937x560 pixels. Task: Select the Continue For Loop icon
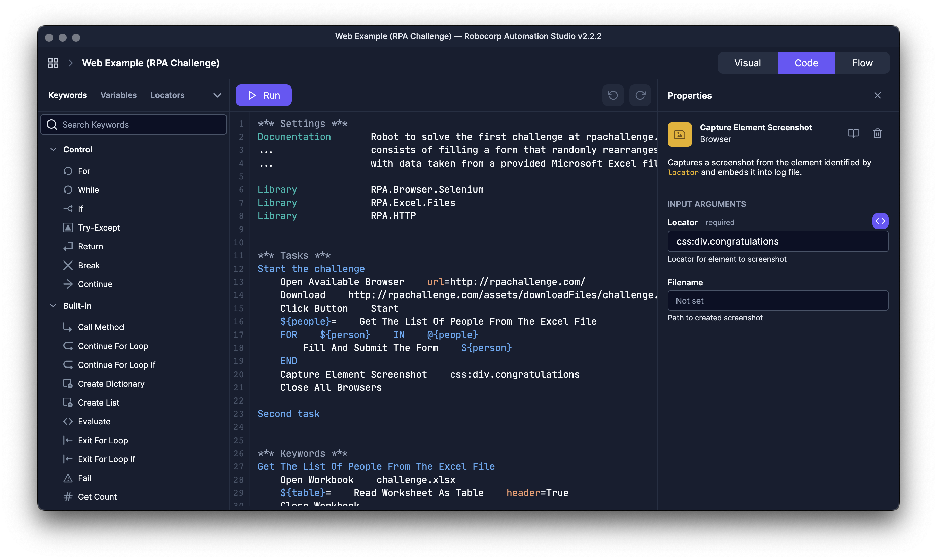(68, 346)
